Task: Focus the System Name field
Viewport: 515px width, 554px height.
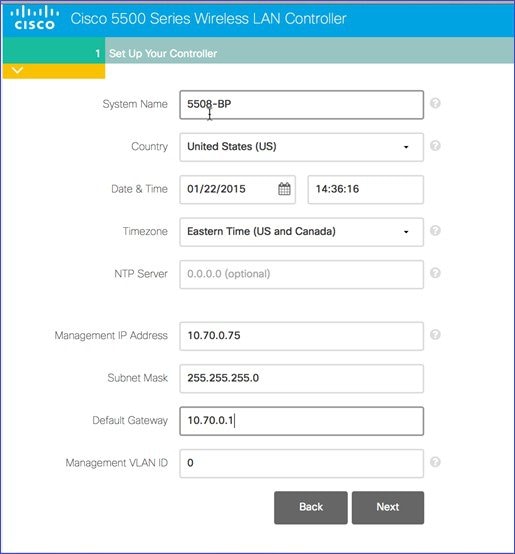Action: tap(301, 105)
